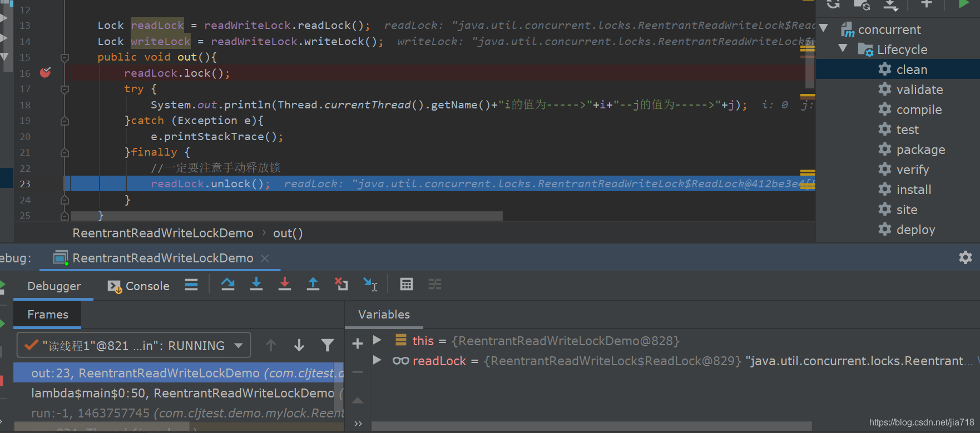Click the out() breadcrumb
Image resolution: width=980 pixels, height=433 pixels.
[x=288, y=233]
